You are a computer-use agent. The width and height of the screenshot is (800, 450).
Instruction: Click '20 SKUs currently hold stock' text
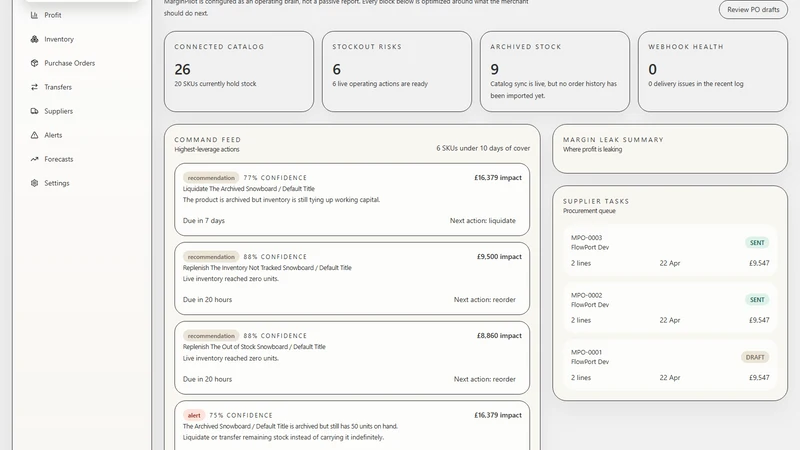(215, 84)
